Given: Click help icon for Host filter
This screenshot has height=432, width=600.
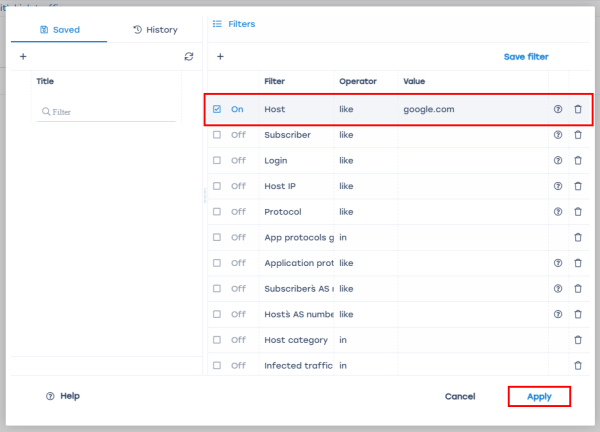Looking at the screenshot, I should click(558, 109).
